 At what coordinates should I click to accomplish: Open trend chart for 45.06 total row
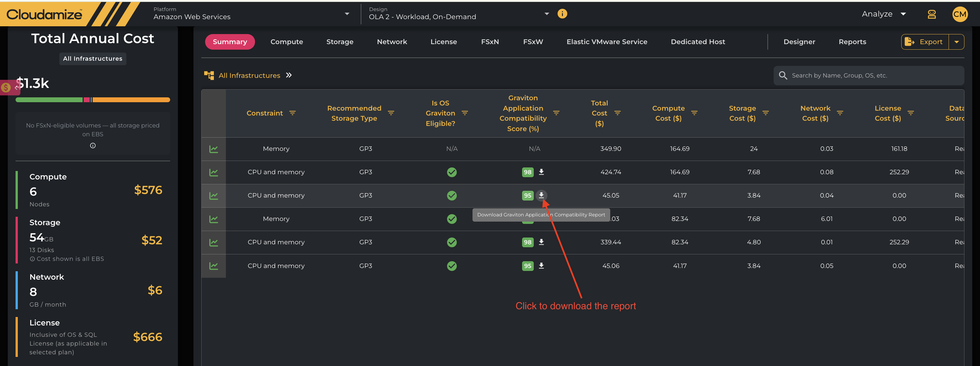coord(214,266)
